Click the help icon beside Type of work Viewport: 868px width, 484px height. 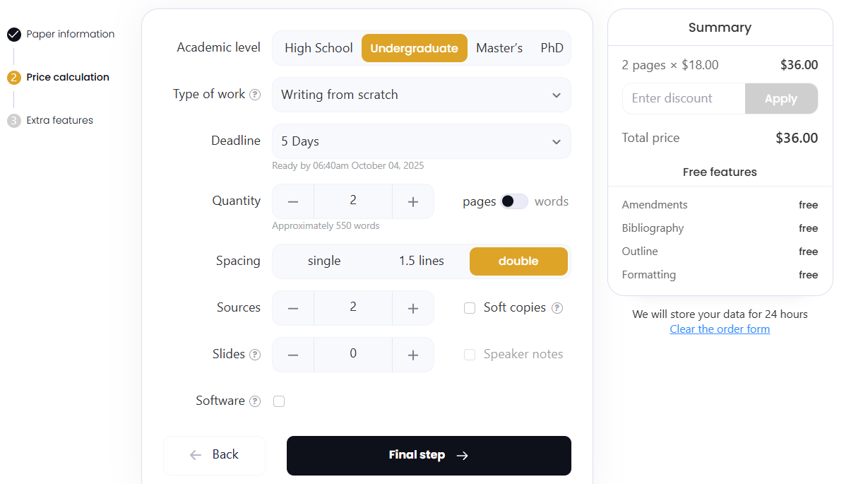[x=255, y=95]
